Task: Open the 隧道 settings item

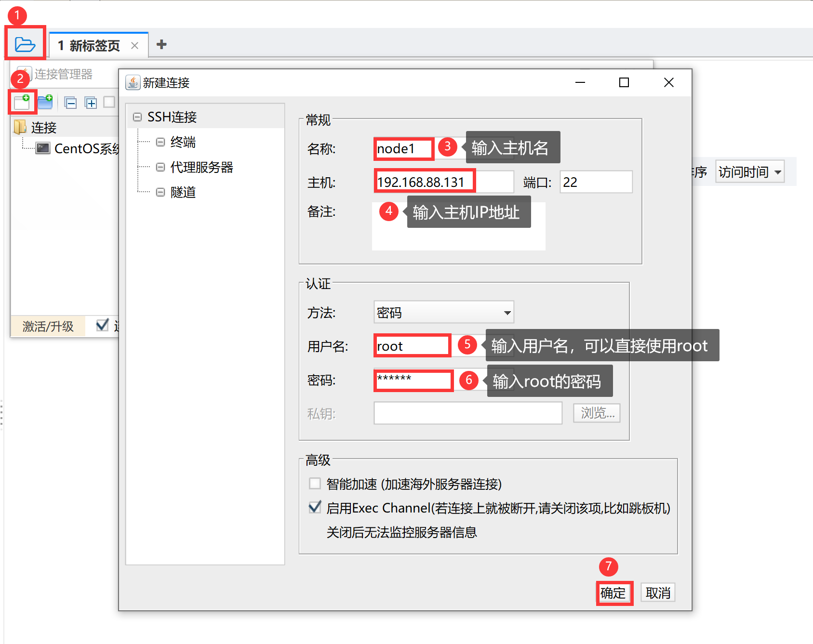Action: pyautogui.click(x=183, y=192)
